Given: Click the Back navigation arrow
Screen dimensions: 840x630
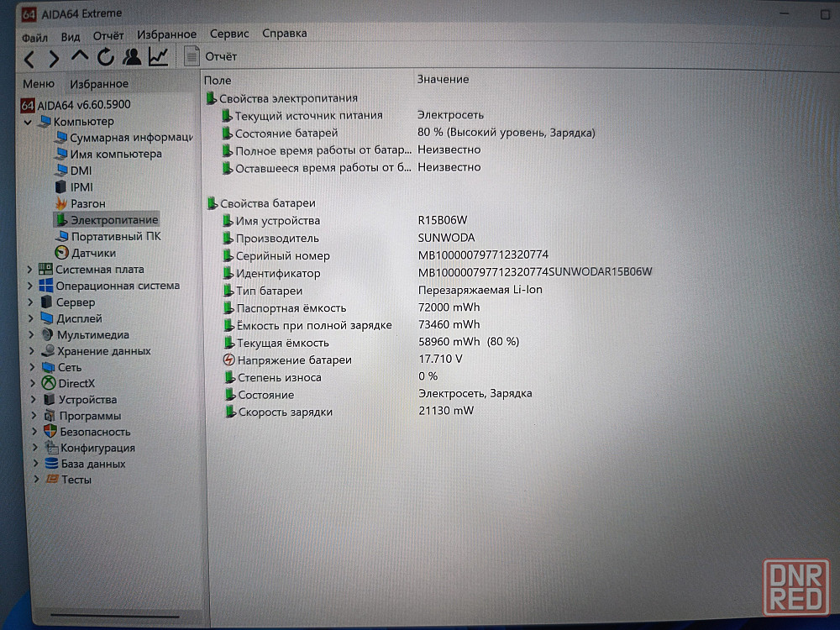Looking at the screenshot, I should click(x=29, y=59).
